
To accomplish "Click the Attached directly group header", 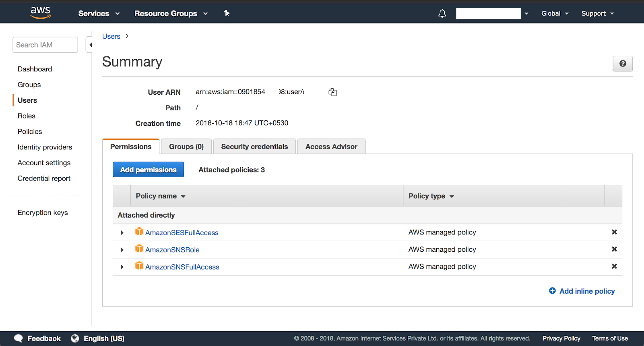I will click(x=146, y=215).
